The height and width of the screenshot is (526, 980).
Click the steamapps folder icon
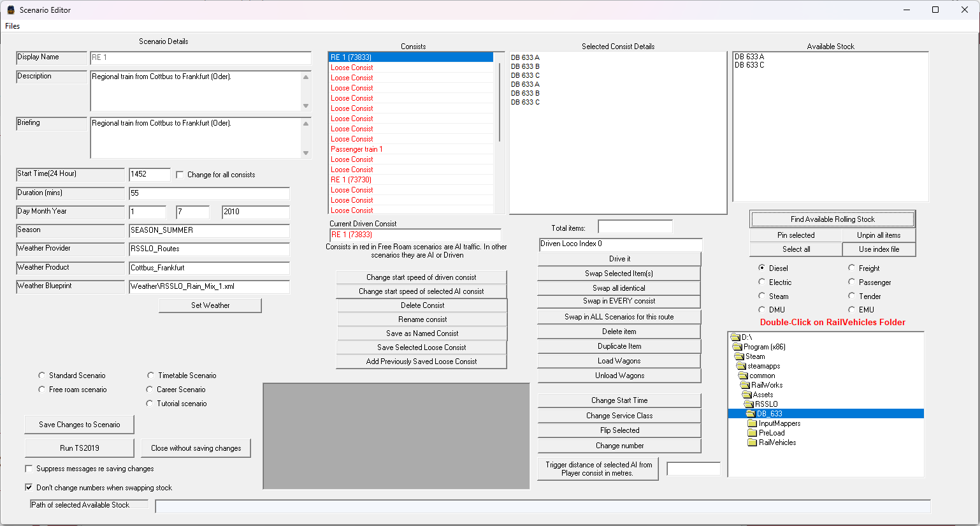(741, 366)
